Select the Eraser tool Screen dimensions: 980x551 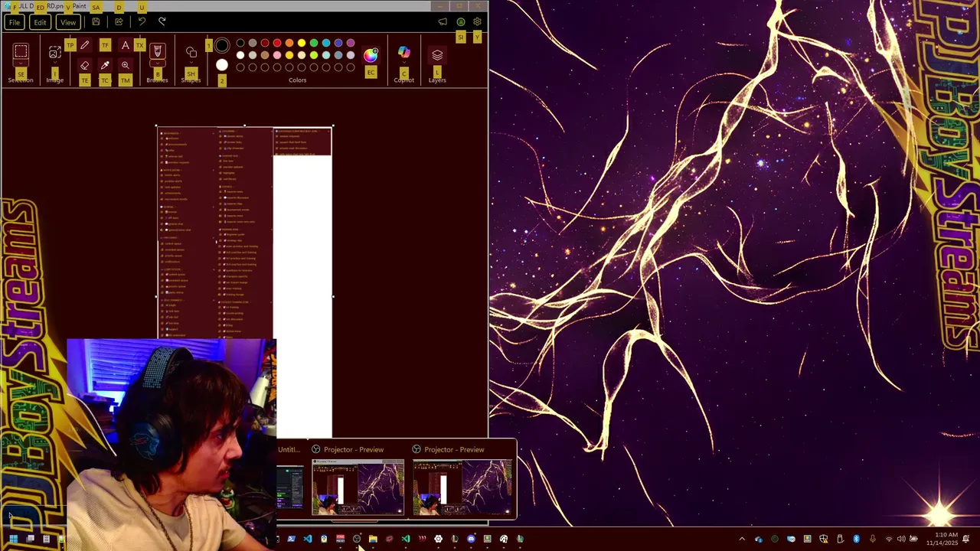coord(84,65)
